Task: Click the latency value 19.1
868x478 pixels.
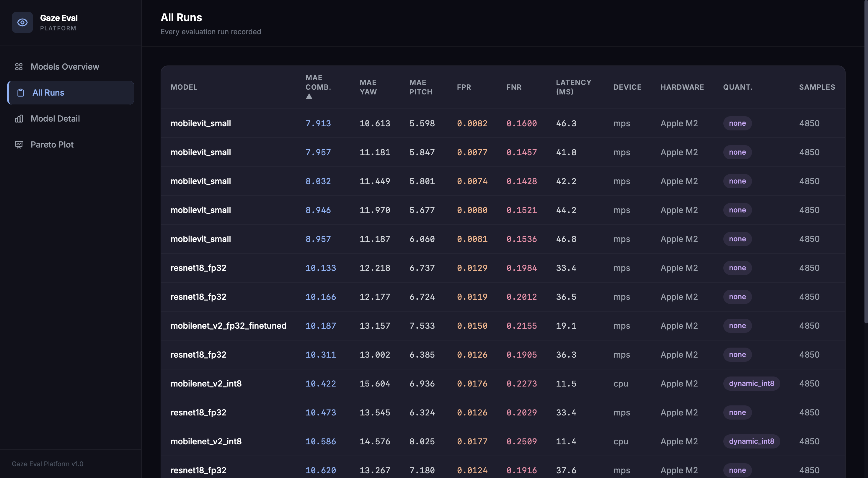Action: [x=566, y=326]
